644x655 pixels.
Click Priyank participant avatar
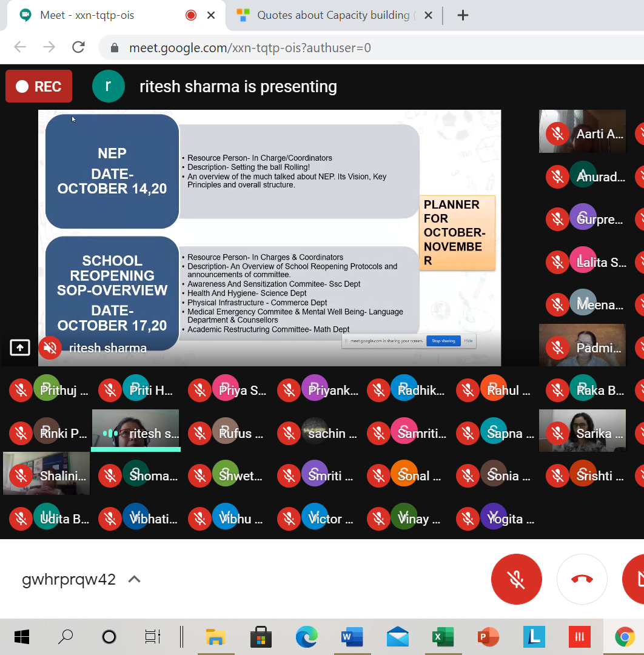[x=315, y=388]
